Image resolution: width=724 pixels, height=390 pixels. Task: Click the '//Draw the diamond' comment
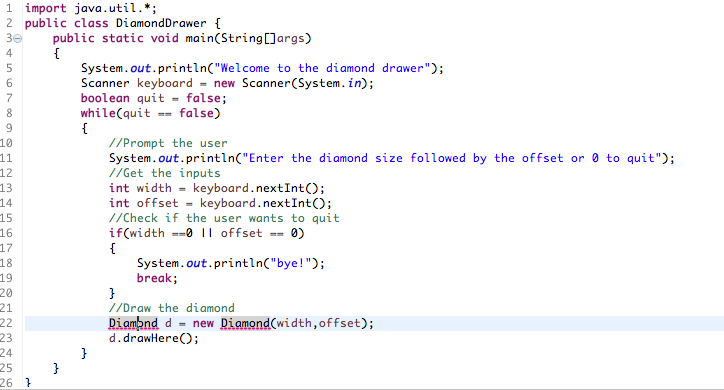pos(172,308)
